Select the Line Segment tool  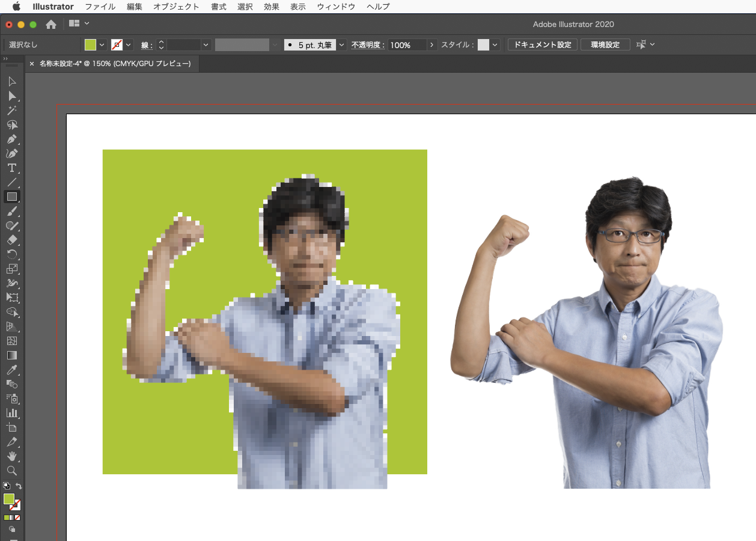12,182
